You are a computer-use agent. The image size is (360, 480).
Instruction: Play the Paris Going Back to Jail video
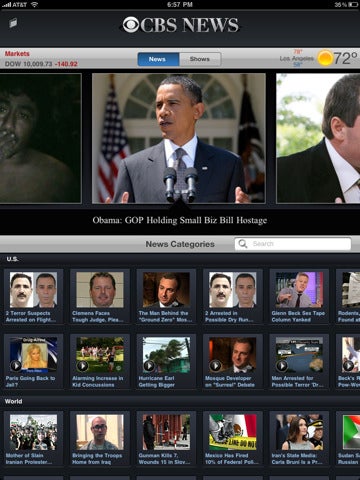pos(16,366)
